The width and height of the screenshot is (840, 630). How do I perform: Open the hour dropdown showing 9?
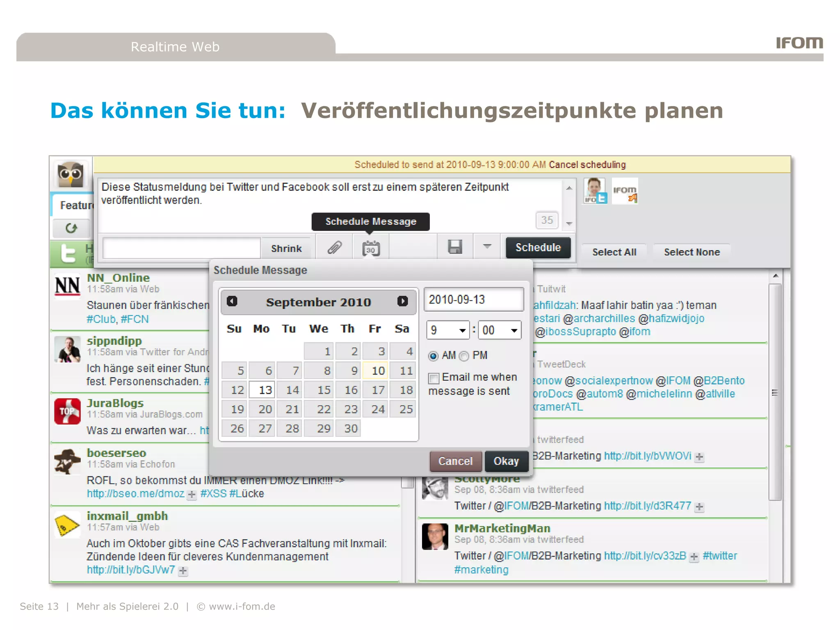pyautogui.click(x=448, y=330)
